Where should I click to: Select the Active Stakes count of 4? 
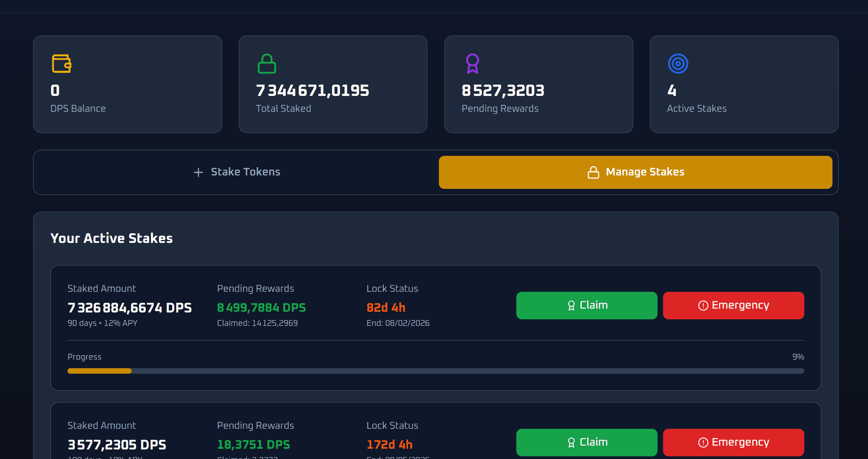tap(672, 91)
